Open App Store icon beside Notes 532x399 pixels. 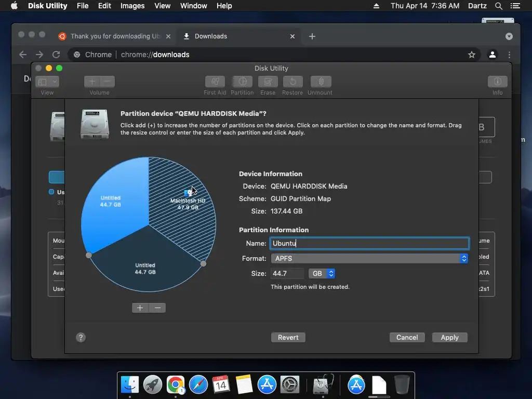click(267, 385)
